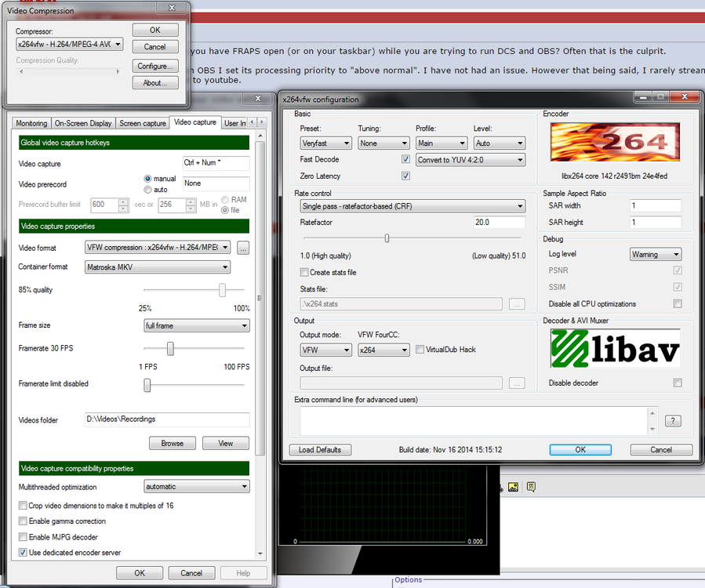705x588 pixels.
Task: Select auto video prerecord radio
Action: [147, 190]
